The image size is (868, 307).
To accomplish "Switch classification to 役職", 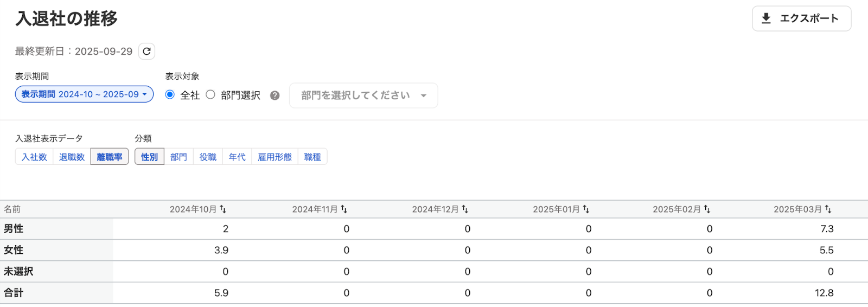I will pos(208,157).
